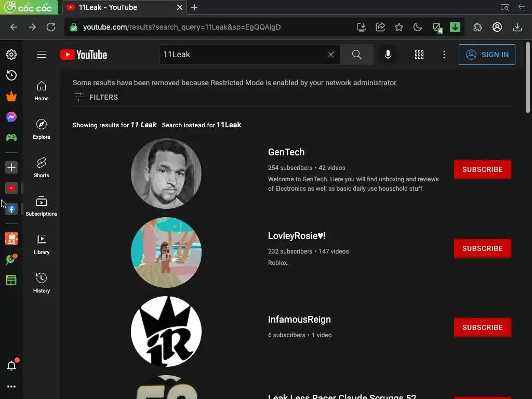Select the 11Leak - YouTube tab
Screen dimensions: 532x399
[x=125, y=7]
